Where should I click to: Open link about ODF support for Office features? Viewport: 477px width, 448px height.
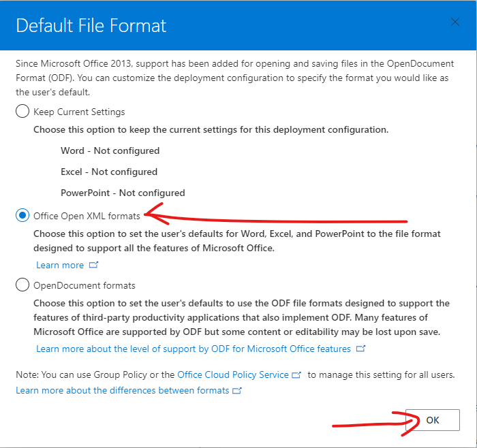tap(194, 349)
